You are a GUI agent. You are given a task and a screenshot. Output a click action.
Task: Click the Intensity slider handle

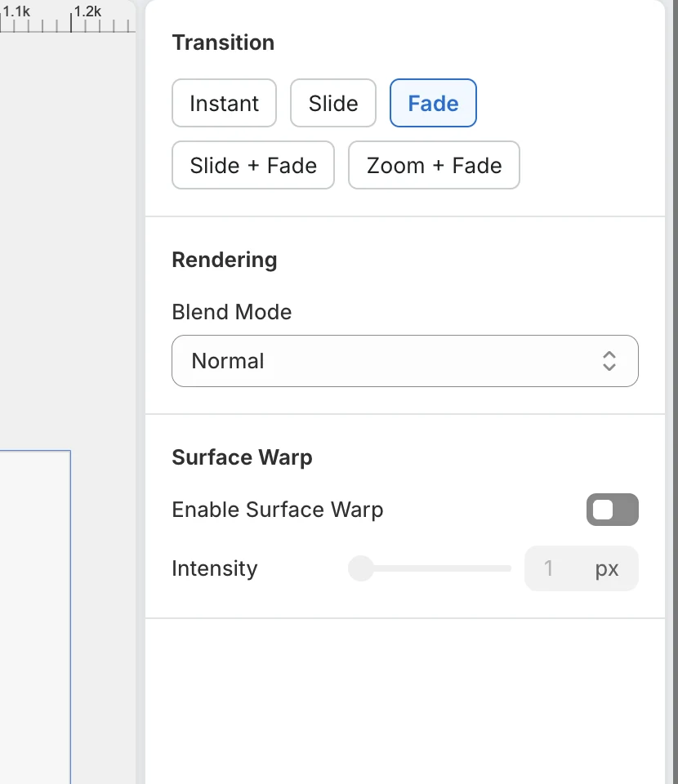361,568
